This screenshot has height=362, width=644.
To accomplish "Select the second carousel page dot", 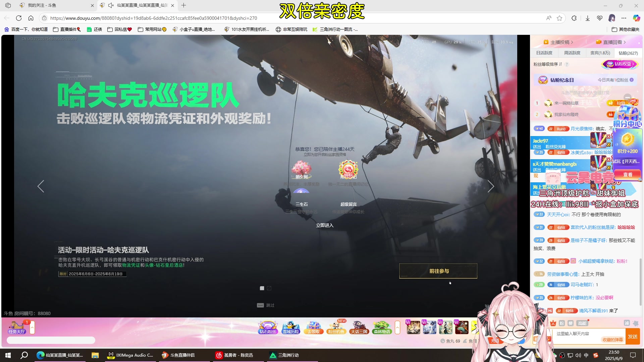I will (269, 288).
